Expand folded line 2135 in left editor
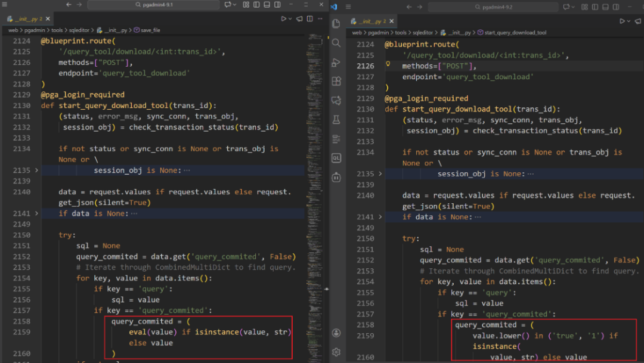 (36, 170)
